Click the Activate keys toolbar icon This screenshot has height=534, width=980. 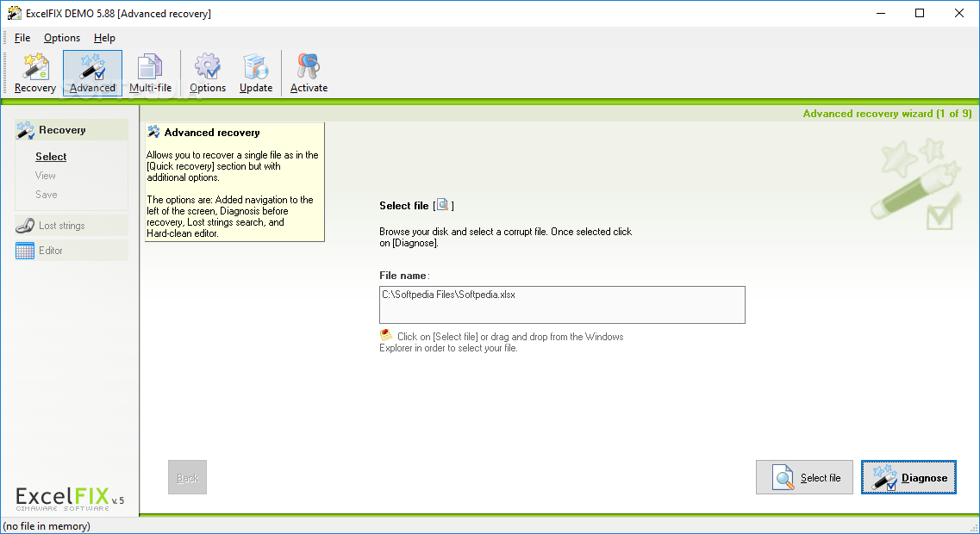309,73
